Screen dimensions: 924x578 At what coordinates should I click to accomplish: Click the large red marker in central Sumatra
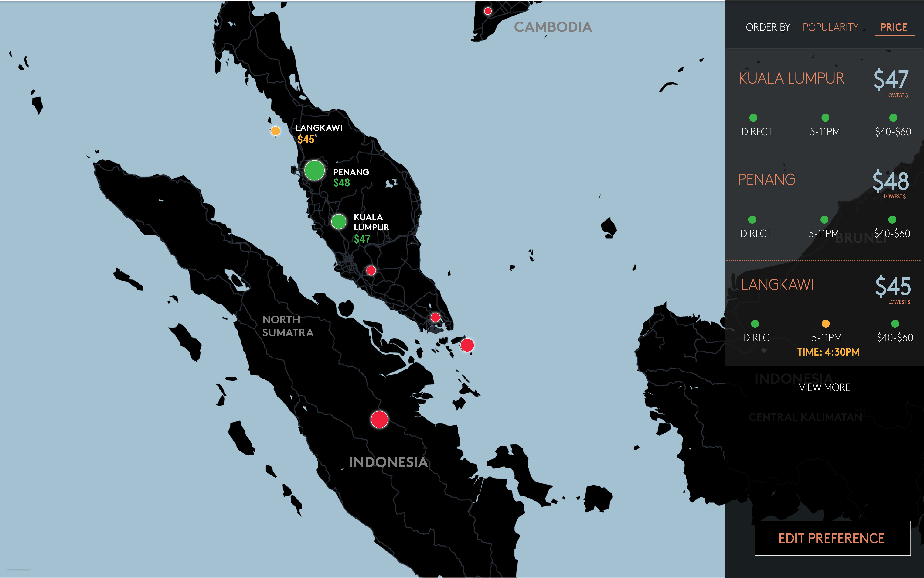[x=380, y=420]
